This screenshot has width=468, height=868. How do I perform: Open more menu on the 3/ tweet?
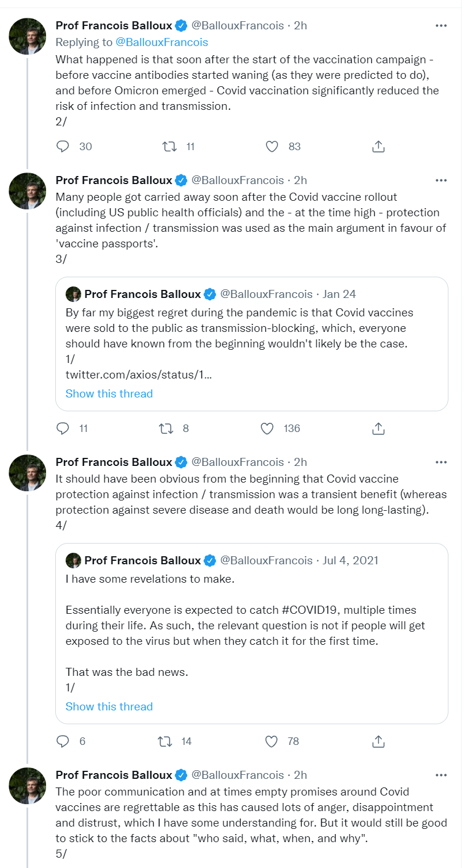tap(441, 180)
